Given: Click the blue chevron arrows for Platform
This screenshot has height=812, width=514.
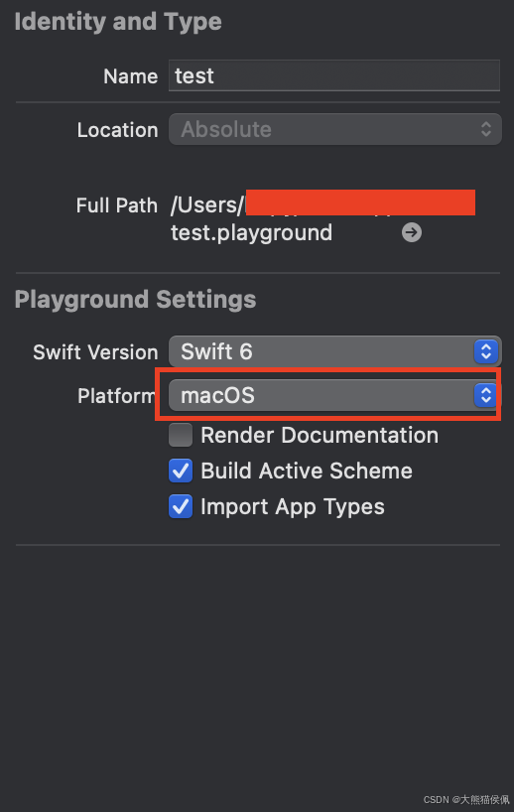Looking at the screenshot, I should click(485, 396).
